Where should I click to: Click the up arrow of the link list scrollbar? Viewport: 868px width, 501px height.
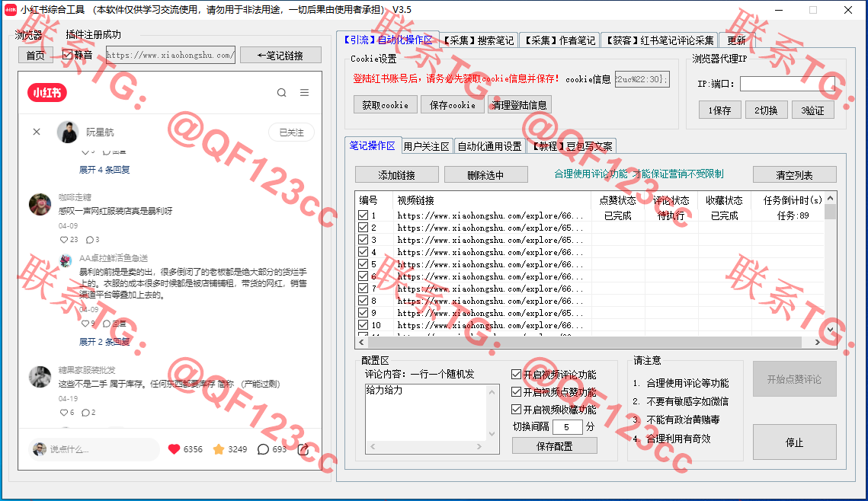(x=830, y=198)
